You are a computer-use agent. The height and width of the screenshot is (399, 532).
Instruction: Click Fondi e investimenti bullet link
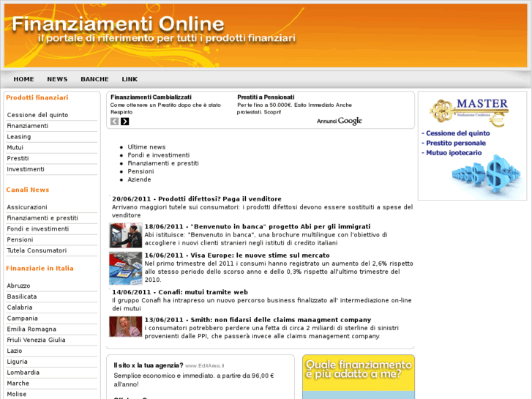tap(159, 155)
